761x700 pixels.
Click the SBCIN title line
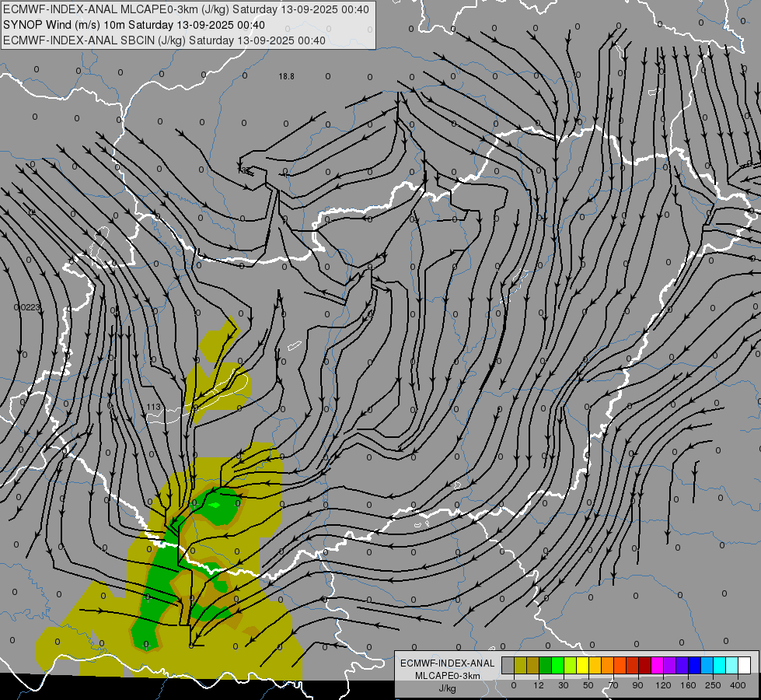click(x=164, y=40)
